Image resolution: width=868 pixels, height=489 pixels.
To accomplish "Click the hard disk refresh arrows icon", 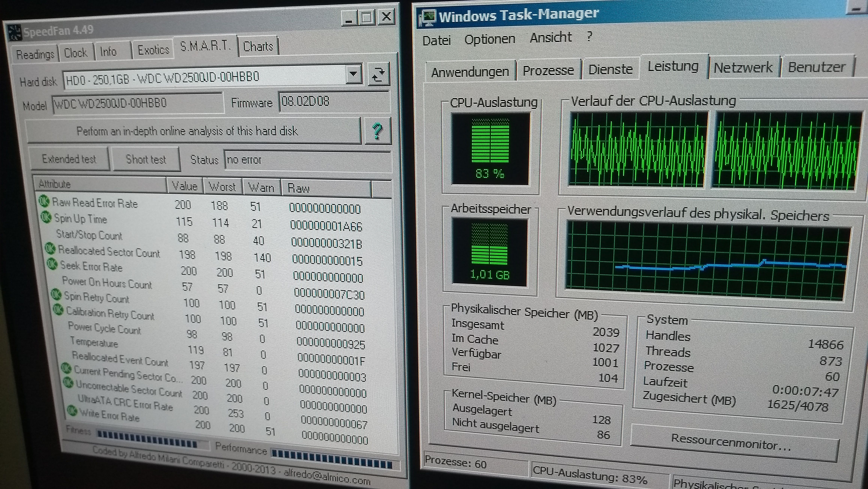I will click(x=379, y=74).
